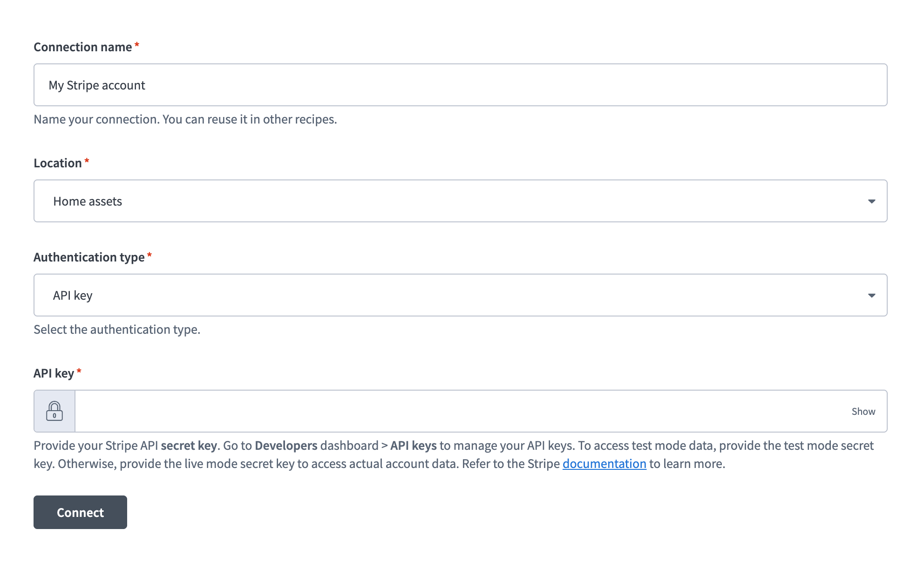
Task: Click the Connection name field label
Action: [x=83, y=47]
